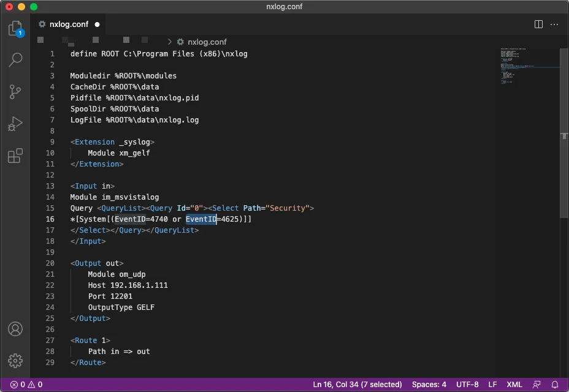
Task: Select the nxlog.conf editor tab
Action: [69, 24]
